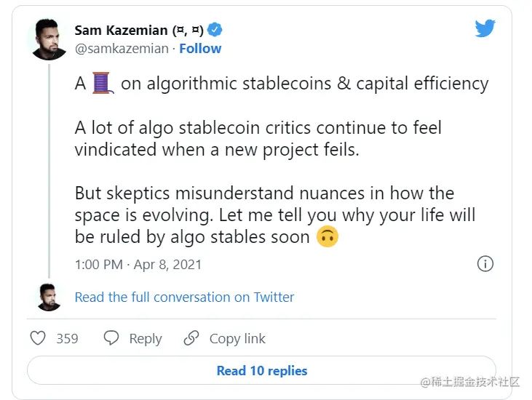Select the Copy link text
This screenshot has height=400, width=532.
pyautogui.click(x=237, y=339)
